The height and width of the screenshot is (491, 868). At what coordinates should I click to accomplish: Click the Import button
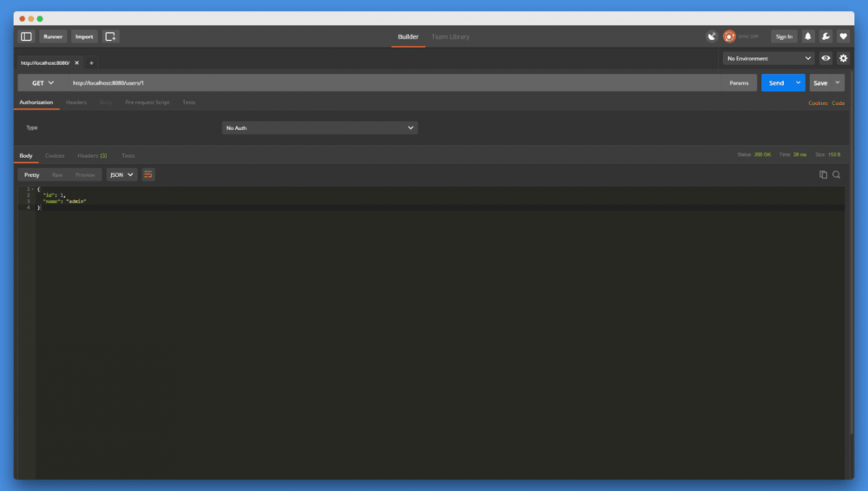tap(84, 36)
